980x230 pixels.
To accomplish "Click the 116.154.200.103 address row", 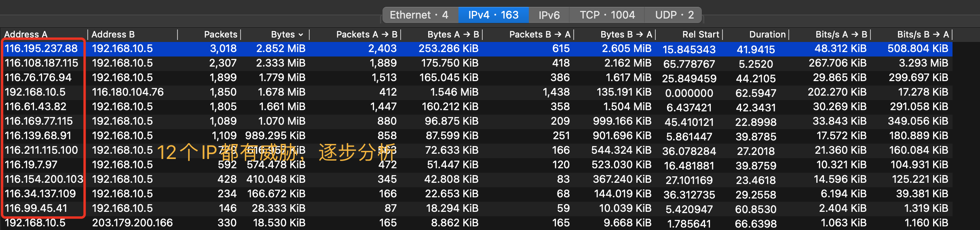I will pos(44,180).
